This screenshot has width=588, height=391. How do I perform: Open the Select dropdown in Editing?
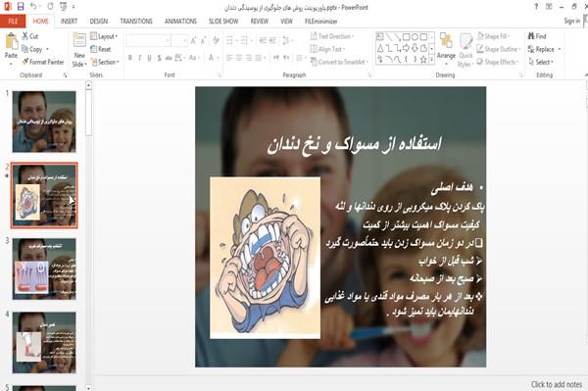pos(541,62)
